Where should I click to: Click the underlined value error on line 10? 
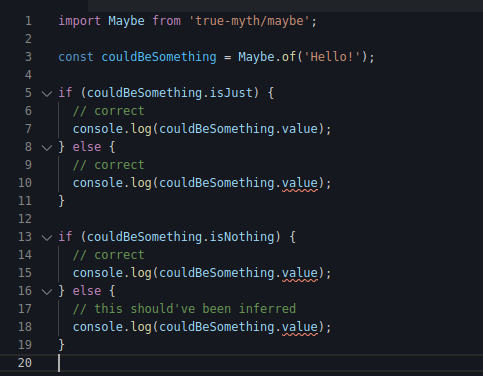point(300,183)
